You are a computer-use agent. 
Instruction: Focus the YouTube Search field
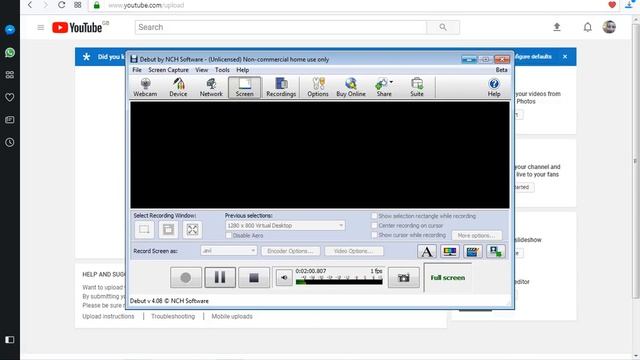pyautogui.click(x=281, y=27)
